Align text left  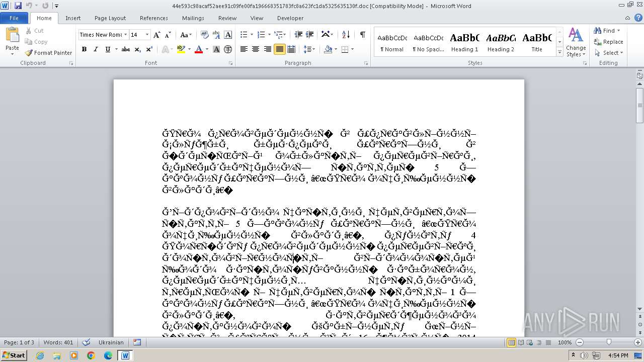pyautogui.click(x=244, y=49)
